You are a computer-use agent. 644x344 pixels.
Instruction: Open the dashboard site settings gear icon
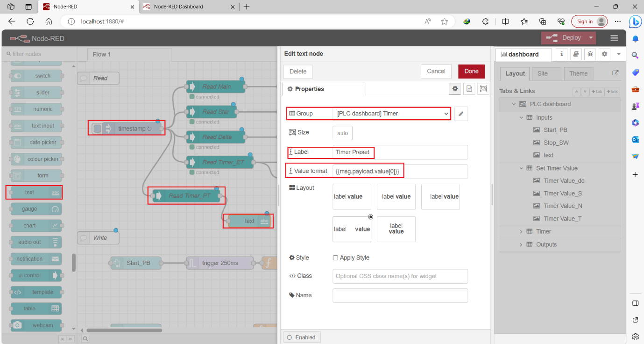[x=604, y=54]
